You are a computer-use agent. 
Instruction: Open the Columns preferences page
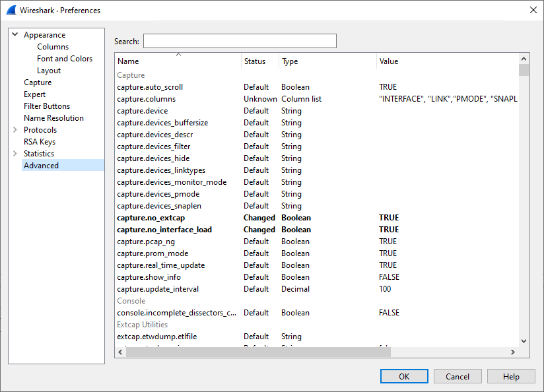(53, 47)
